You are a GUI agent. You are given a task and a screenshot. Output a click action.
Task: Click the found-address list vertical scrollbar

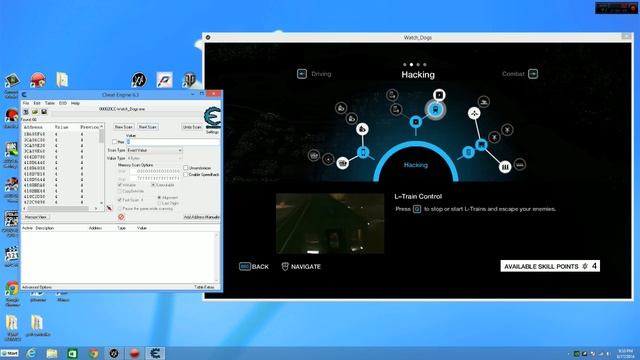coord(102,164)
